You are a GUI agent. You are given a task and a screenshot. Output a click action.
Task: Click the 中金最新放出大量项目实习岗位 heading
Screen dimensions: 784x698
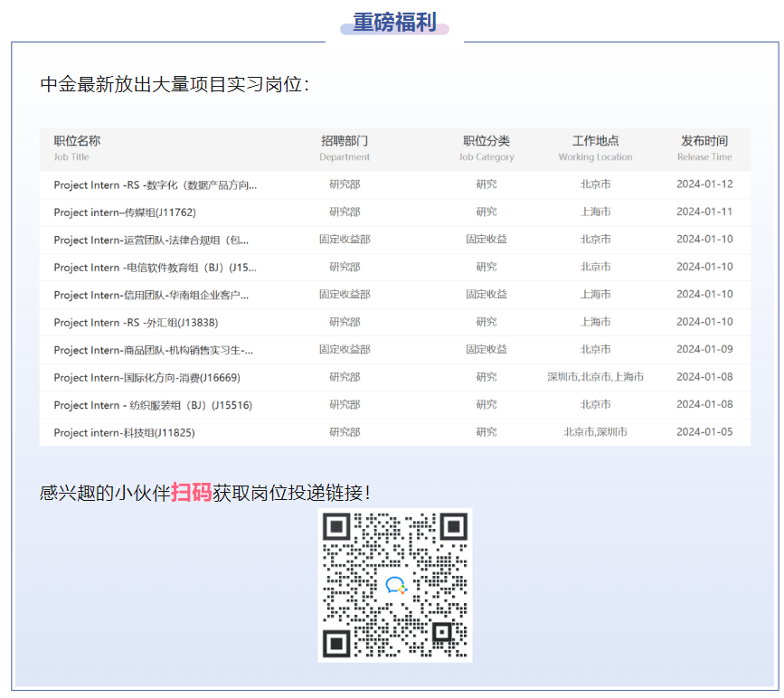(x=175, y=84)
